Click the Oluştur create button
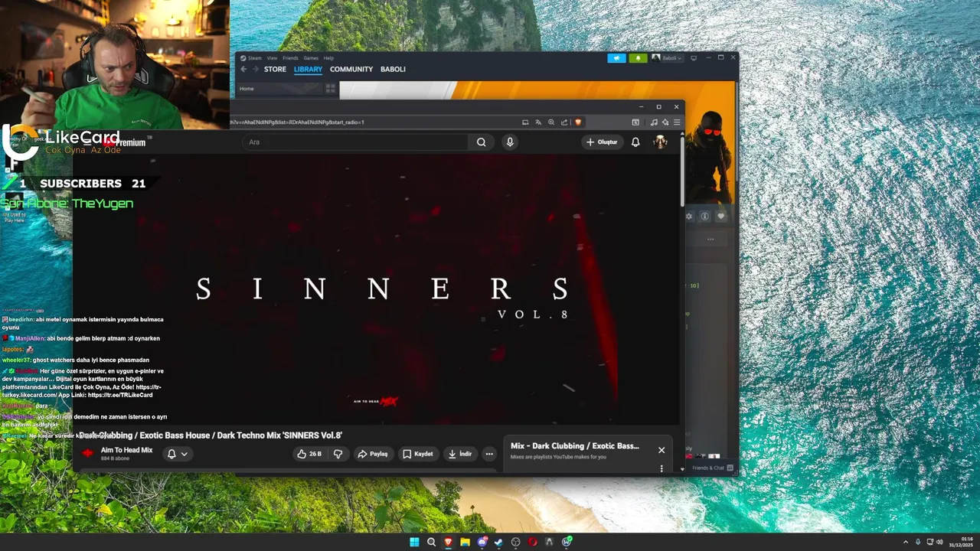980x551 pixels. point(602,142)
